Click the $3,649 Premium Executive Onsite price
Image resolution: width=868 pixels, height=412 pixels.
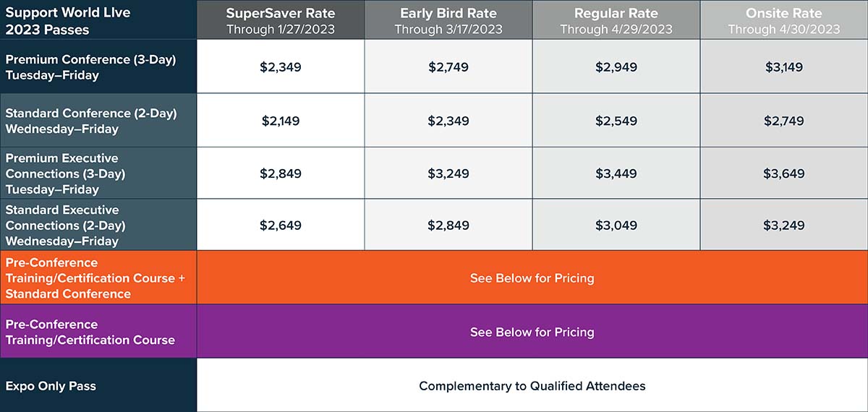pos(784,173)
